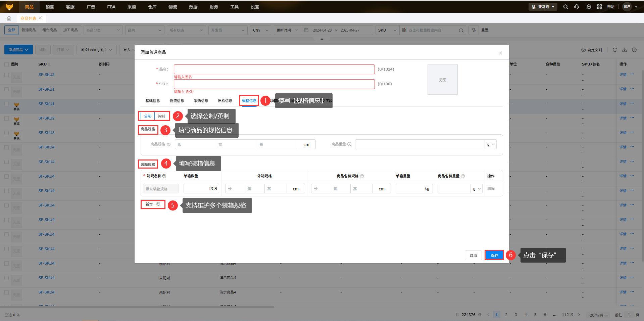644x321 pixels.
Task: Open the 开发员 dropdown
Action: 228,30
